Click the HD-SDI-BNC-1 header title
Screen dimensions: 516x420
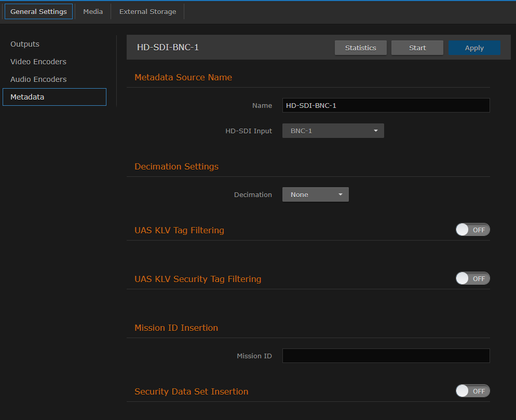click(168, 47)
